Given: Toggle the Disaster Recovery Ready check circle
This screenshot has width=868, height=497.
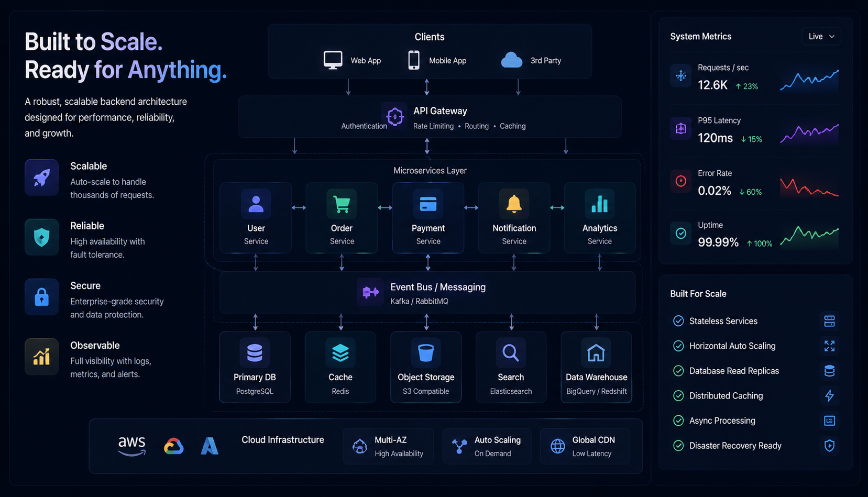Looking at the screenshot, I should point(678,446).
